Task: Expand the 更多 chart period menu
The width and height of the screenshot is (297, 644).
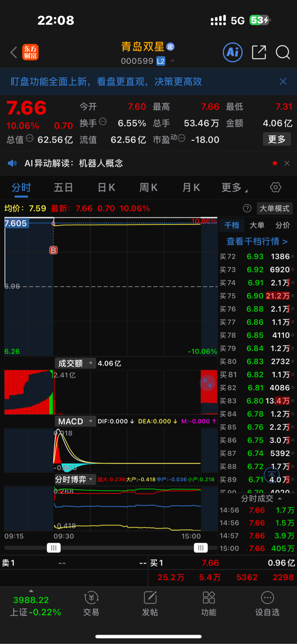Action: (234, 188)
